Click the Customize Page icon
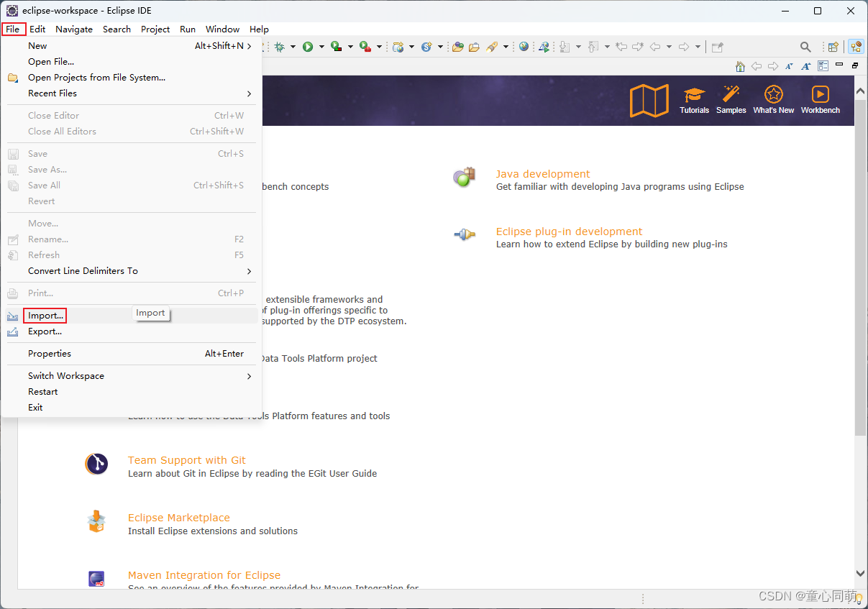The image size is (868, 609). (823, 66)
